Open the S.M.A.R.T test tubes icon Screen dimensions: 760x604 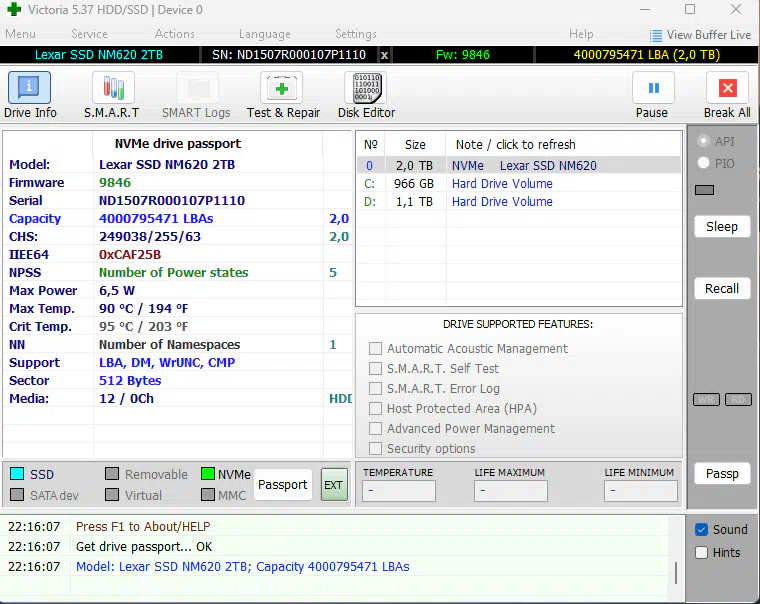pos(113,88)
